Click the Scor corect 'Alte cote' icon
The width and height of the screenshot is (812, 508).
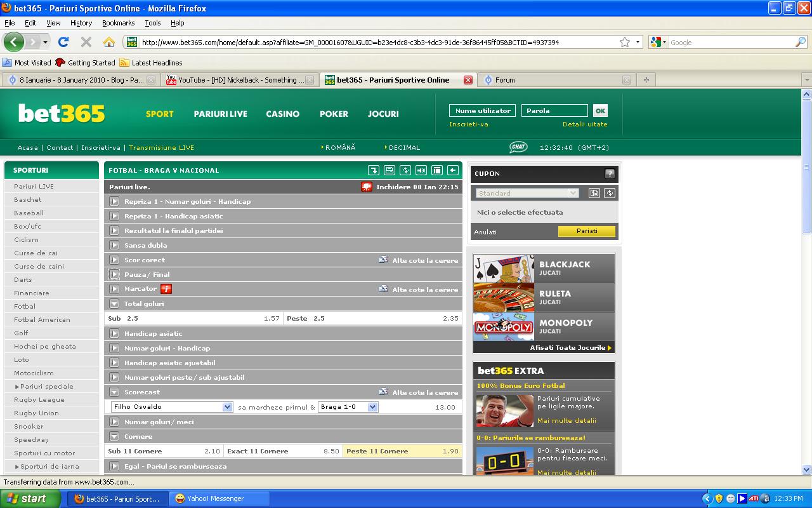[383, 260]
